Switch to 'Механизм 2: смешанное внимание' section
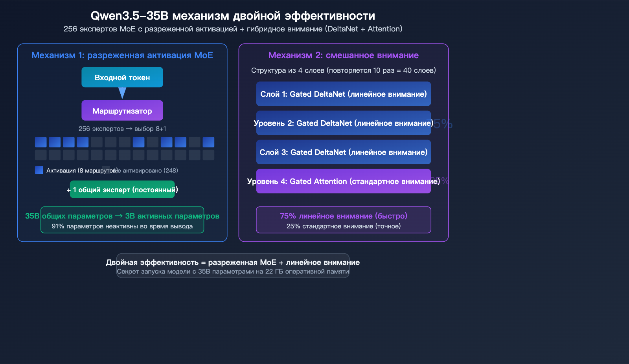This screenshot has height=364, width=629. (x=343, y=55)
